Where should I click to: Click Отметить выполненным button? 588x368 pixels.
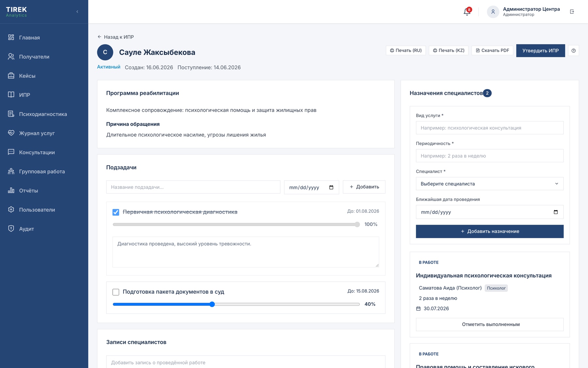(x=489, y=324)
